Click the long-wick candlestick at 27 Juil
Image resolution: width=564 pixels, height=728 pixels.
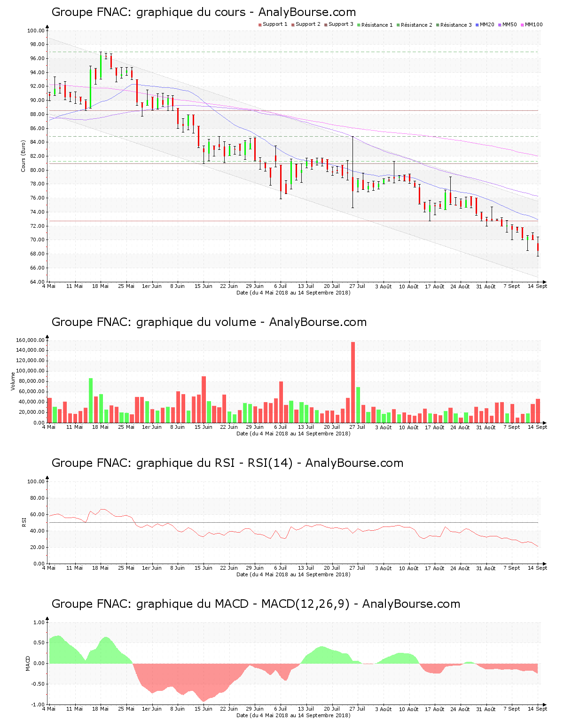[x=352, y=172]
